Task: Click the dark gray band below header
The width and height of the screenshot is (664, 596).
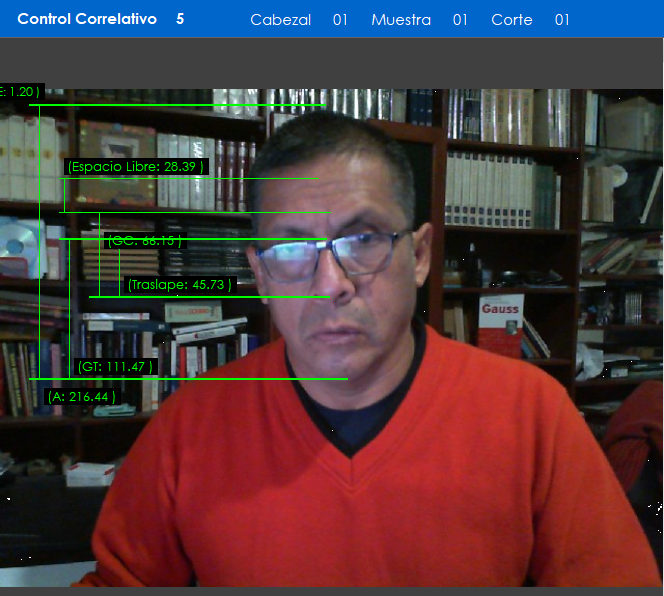Action: point(332,63)
